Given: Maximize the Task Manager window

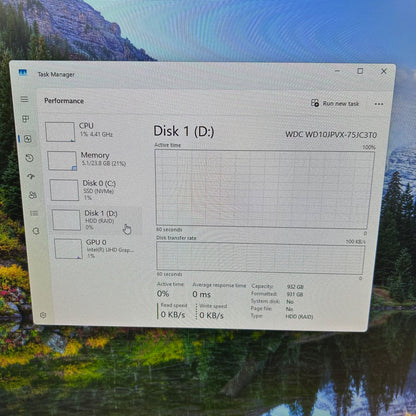Looking at the screenshot, I should 360,71.
